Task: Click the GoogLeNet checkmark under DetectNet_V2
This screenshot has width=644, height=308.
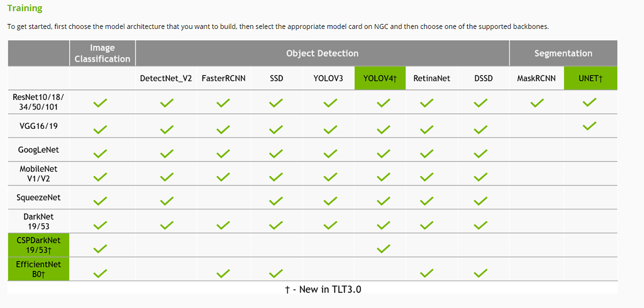Action: [166, 153]
